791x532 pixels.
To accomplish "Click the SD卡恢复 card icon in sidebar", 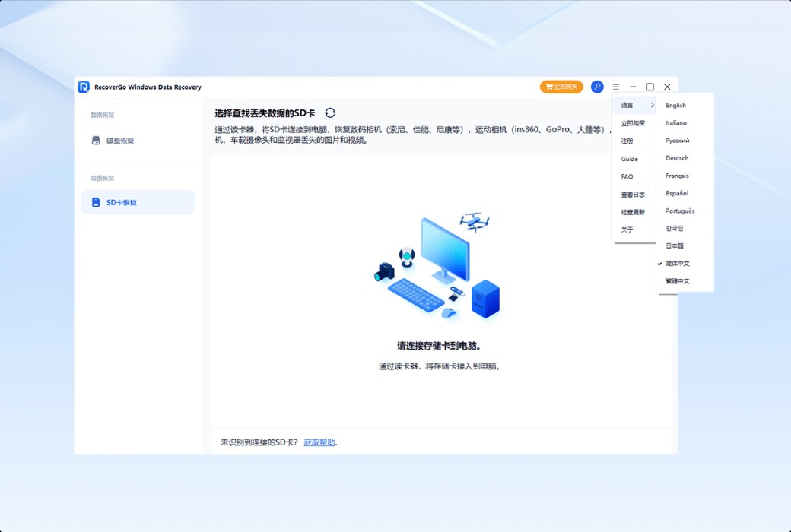I will click(x=96, y=202).
